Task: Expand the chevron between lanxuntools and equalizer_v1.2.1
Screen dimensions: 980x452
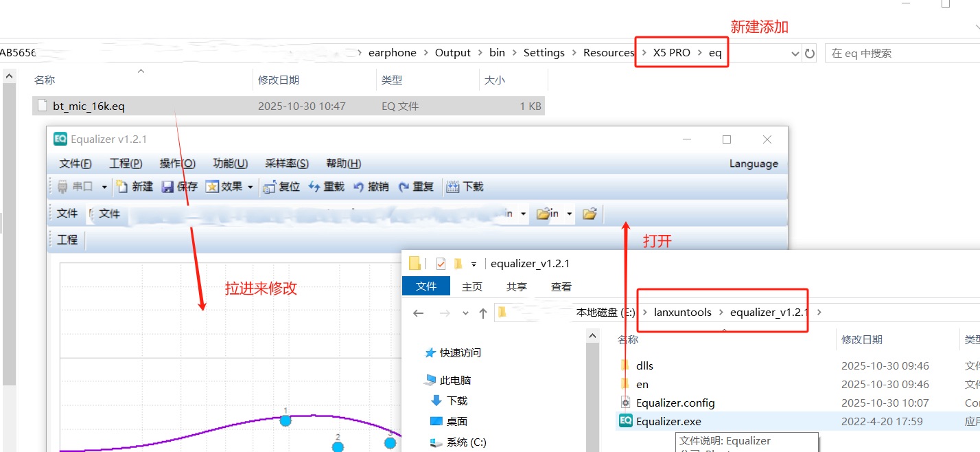Action: coord(721,313)
